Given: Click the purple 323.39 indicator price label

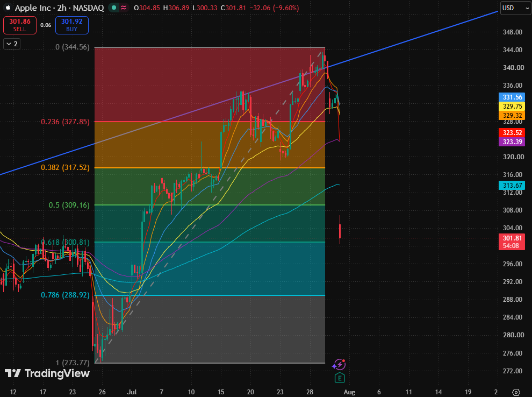Looking at the screenshot, I should click(512, 141).
